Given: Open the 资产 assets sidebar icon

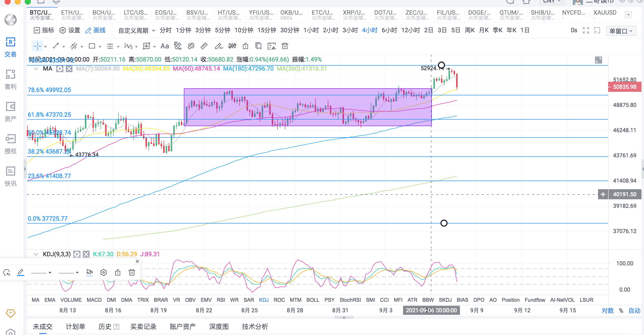Looking at the screenshot, I should (10, 111).
